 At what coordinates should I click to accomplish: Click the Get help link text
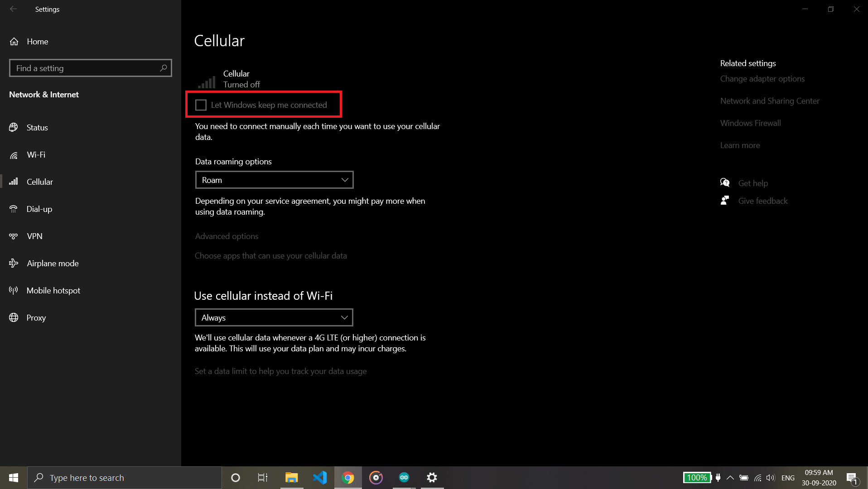coord(753,183)
